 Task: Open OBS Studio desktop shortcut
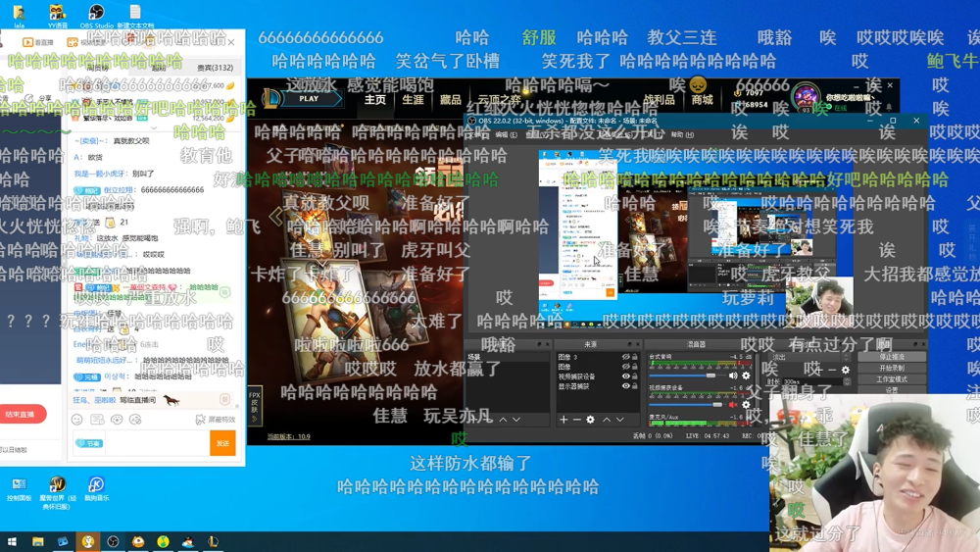pos(96,16)
